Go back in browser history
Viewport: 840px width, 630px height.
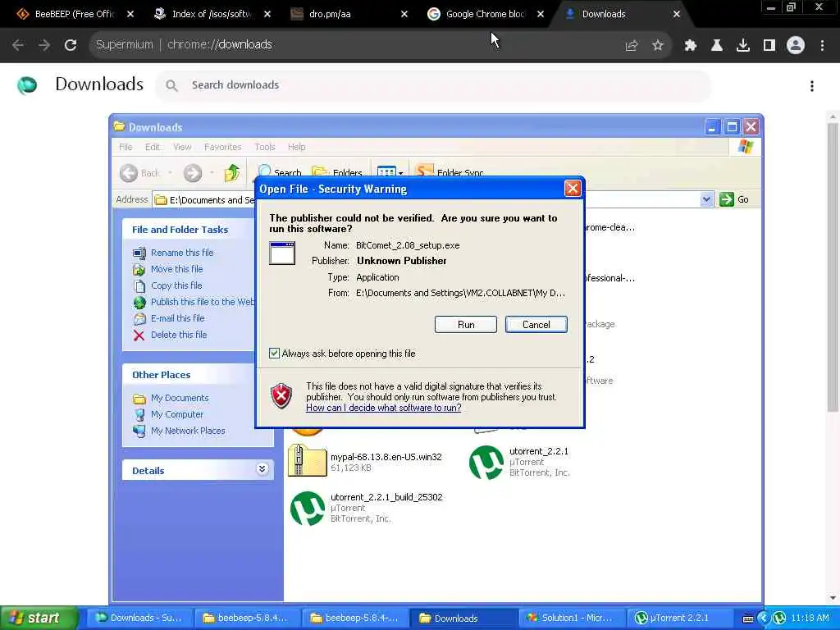(18, 45)
